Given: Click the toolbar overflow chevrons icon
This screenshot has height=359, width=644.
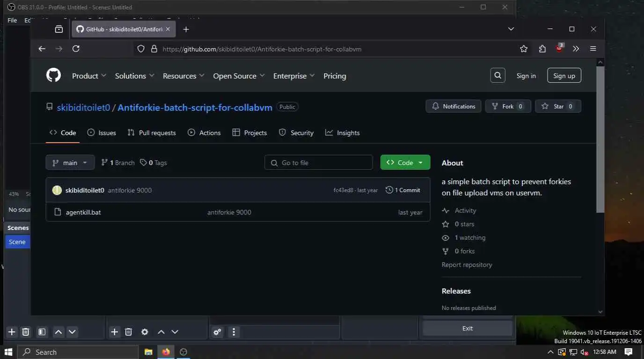Looking at the screenshot, I should coord(576,49).
